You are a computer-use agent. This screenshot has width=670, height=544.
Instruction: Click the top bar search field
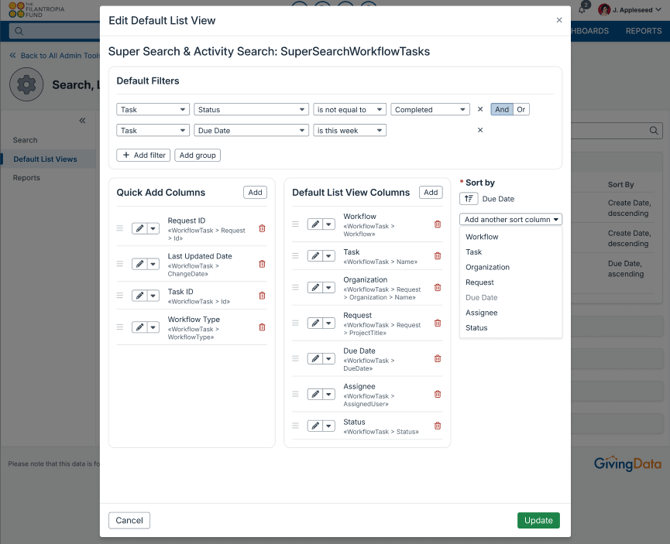[56, 31]
